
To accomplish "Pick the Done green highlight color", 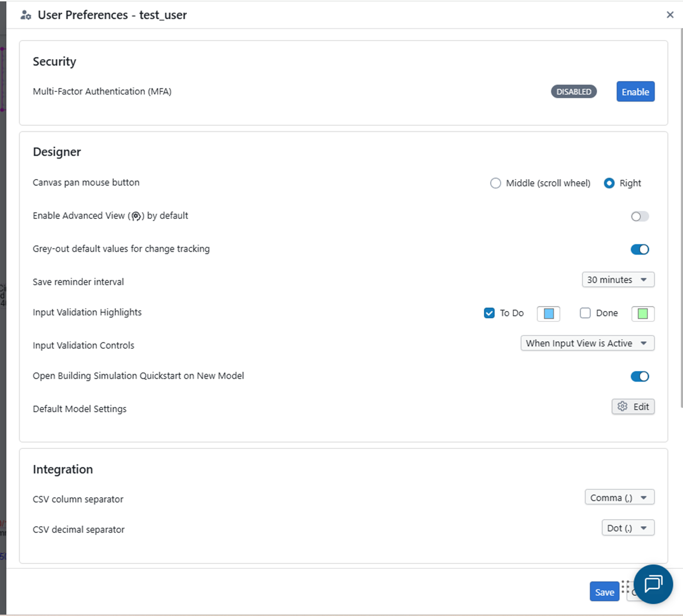I will pos(643,314).
